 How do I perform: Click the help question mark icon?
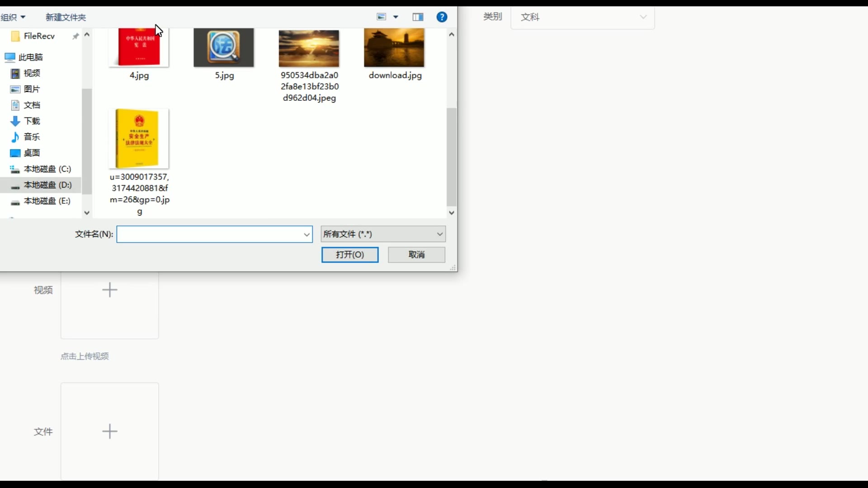point(442,17)
